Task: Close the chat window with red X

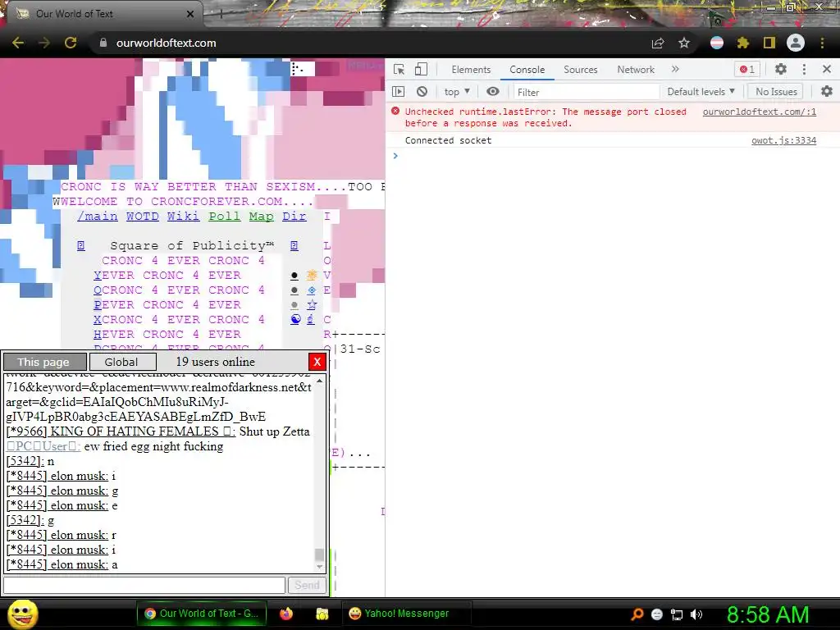Action: point(317,362)
